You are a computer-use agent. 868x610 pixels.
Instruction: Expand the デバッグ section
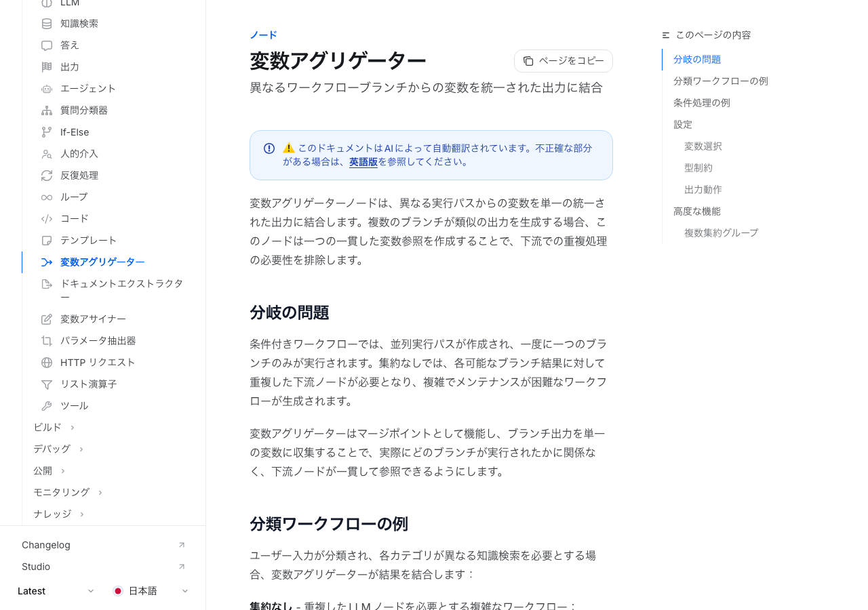[58, 449]
